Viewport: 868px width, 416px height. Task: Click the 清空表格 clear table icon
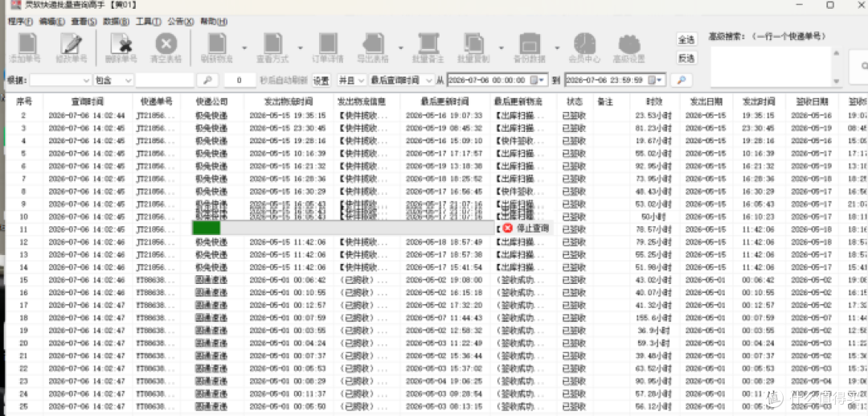166,43
